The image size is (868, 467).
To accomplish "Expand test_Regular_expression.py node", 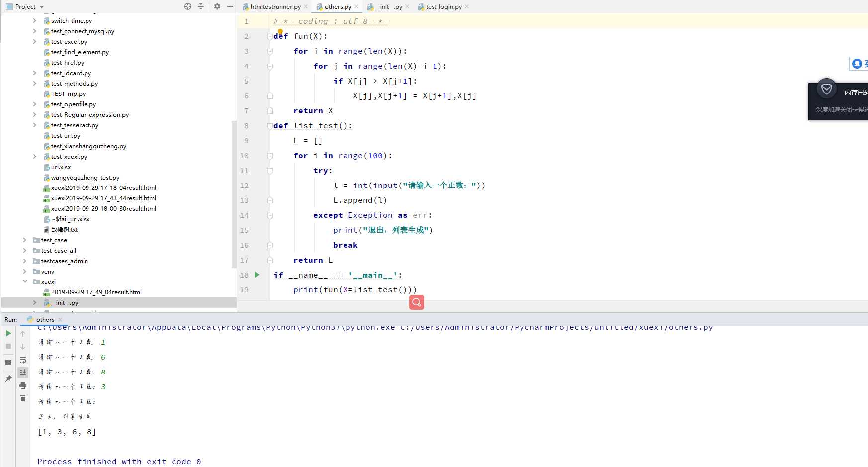I will pyautogui.click(x=34, y=115).
